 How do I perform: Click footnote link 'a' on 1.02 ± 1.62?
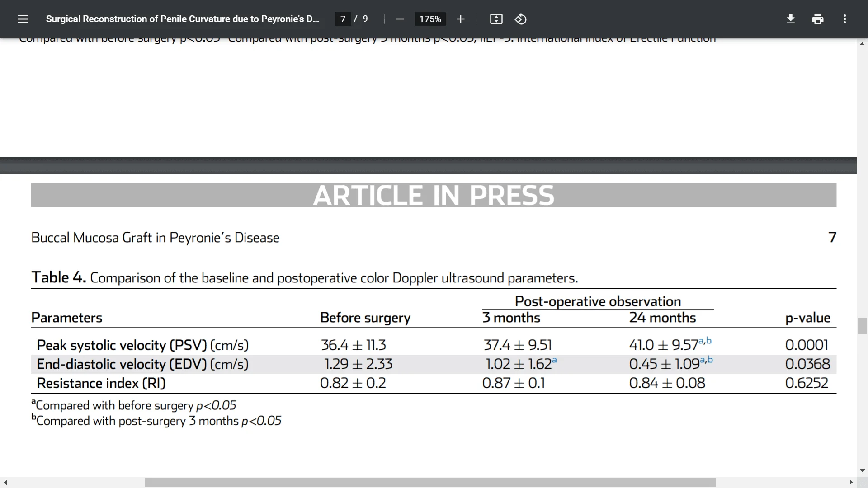tap(554, 360)
